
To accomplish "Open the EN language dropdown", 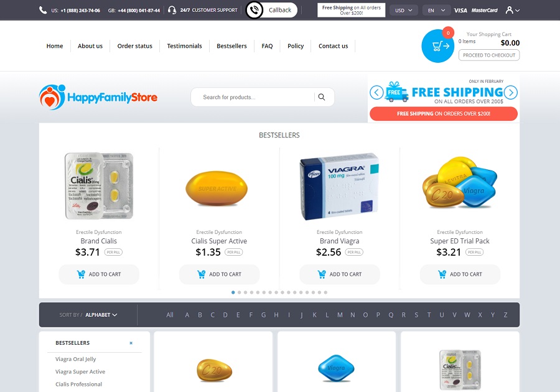I will tap(436, 11).
